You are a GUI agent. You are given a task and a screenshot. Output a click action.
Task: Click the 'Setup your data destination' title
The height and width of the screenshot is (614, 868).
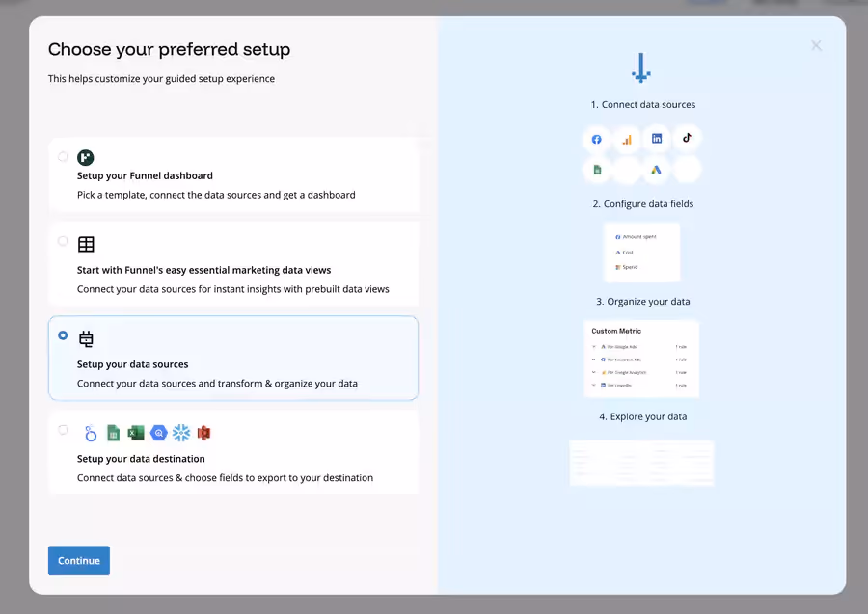point(141,459)
